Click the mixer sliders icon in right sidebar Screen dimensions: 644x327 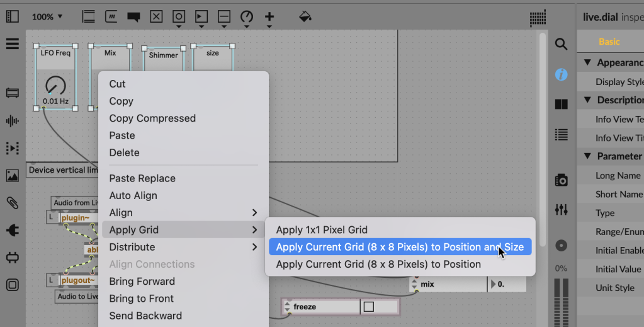tap(561, 209)
